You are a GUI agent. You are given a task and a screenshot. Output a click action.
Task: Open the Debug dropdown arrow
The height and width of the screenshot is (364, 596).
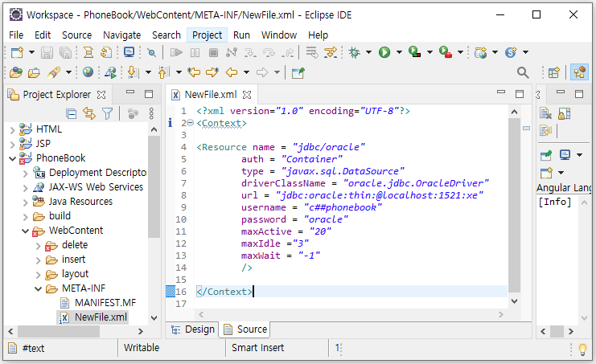[368, 52]
